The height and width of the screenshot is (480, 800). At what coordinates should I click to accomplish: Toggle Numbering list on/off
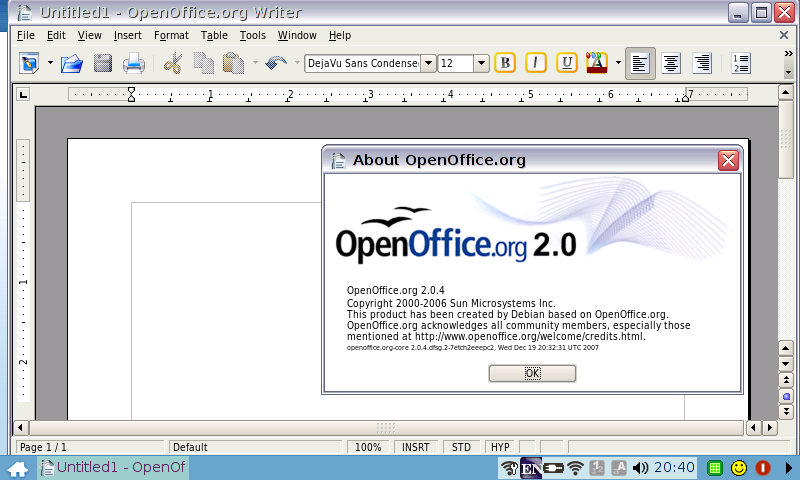point(740,63)
